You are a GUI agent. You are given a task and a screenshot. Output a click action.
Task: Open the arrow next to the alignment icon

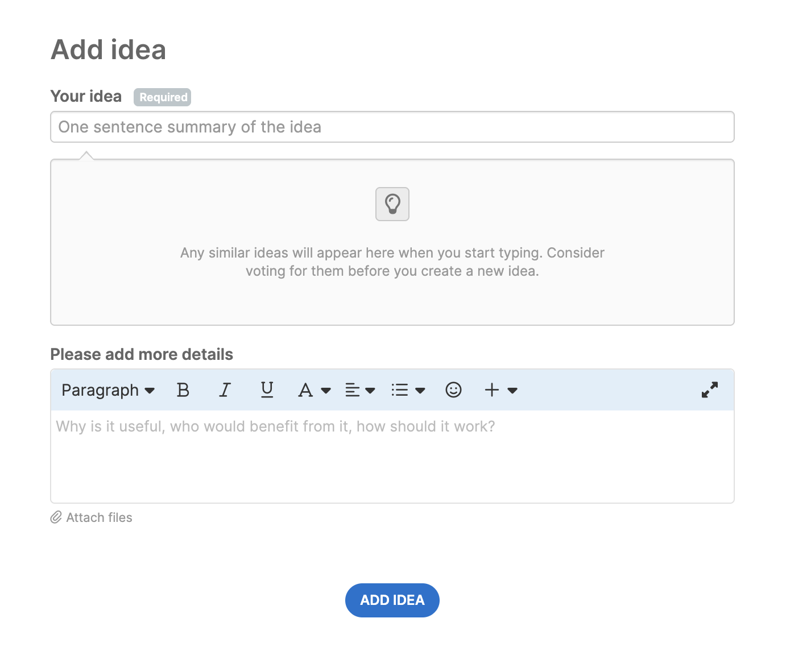click(x=370, y=391)
